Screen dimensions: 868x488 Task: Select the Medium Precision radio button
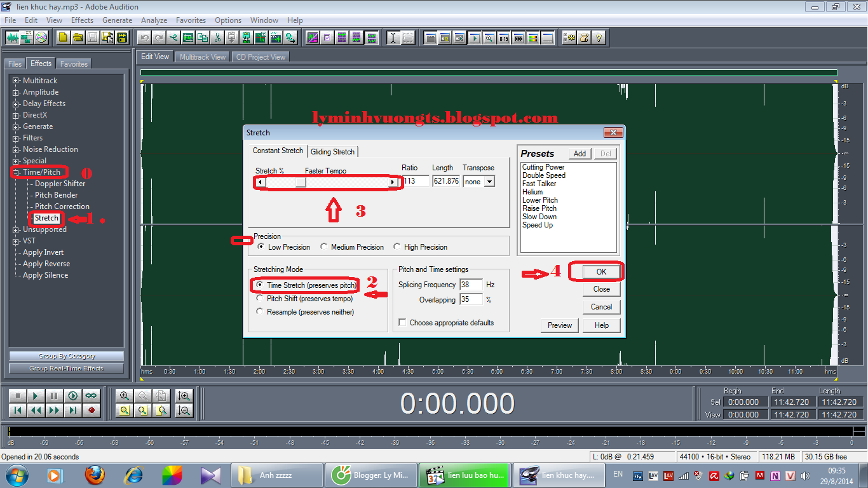(x=324, y=247)
